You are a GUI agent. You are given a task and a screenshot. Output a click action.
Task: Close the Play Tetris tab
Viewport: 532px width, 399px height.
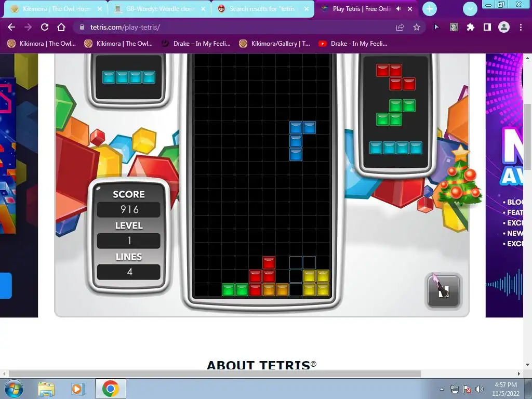[x=410, y=9]
